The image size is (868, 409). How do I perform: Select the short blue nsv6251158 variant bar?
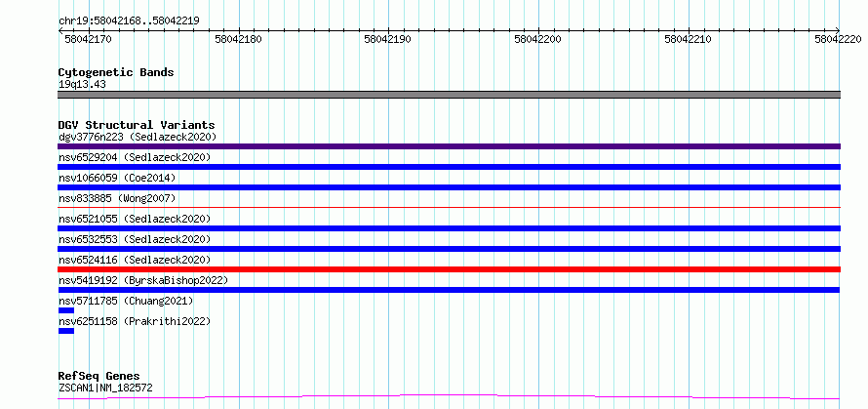(66, 331)
